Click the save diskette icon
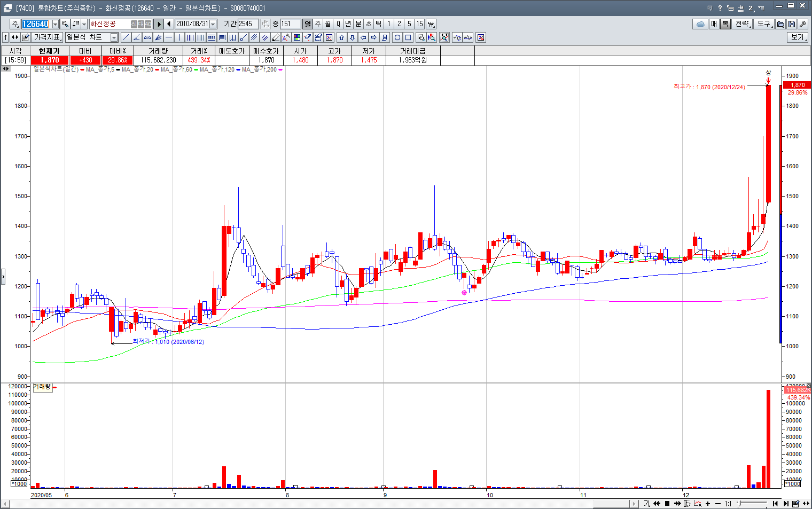Image resolution: width=812 pixels, height=509 pixels. [792, 24]
